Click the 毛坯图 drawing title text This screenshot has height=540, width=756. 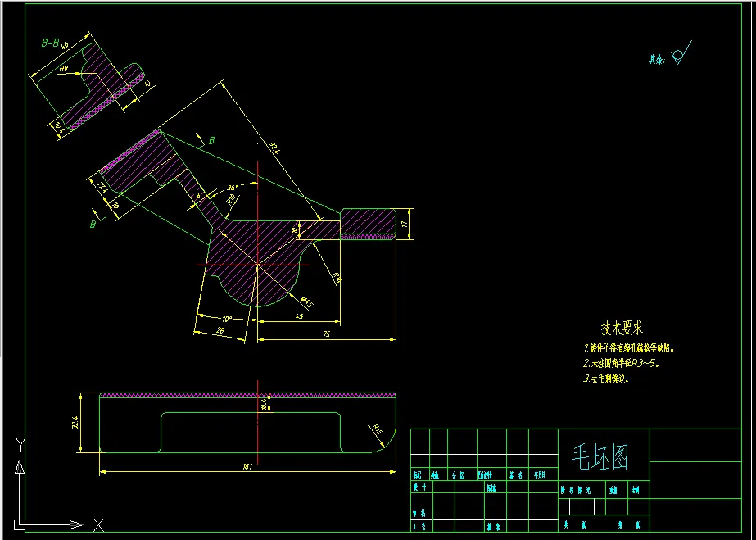600,457
